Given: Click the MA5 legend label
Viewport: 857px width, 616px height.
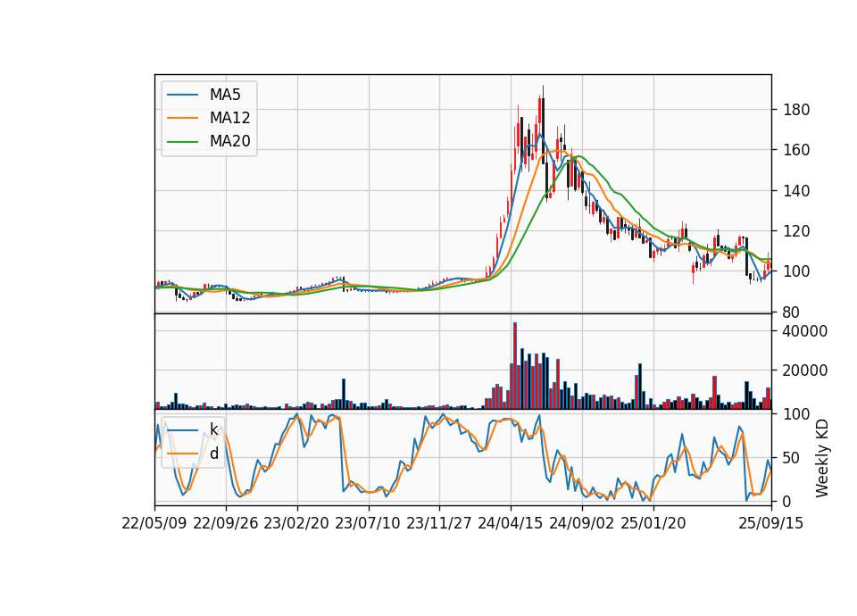Looking at the screenshot, I should [225, 95].
